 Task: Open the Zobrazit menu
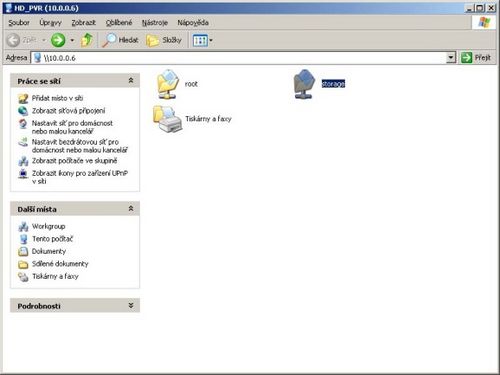83,23
